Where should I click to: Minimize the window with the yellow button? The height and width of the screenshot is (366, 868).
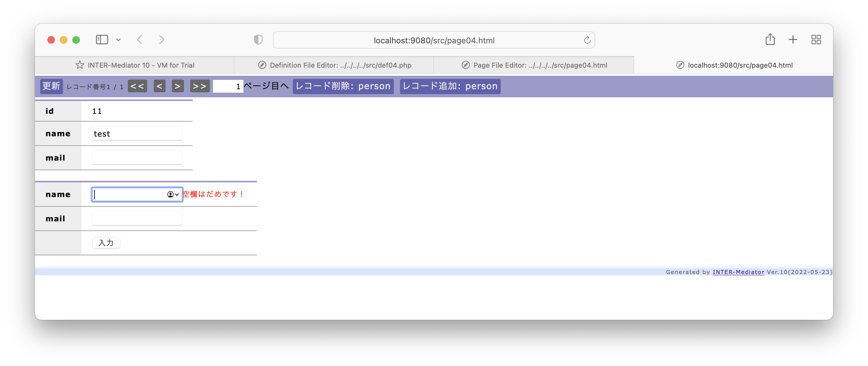[63, 40]
